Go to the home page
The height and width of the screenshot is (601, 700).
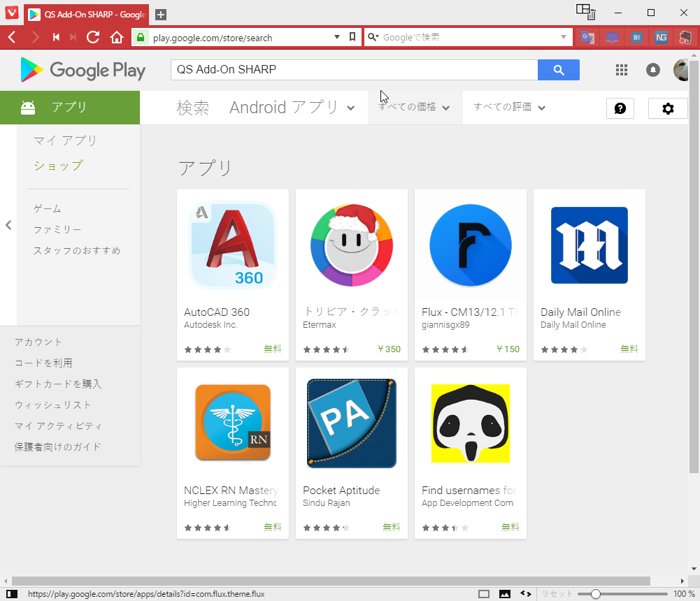[x=117, y=37]
